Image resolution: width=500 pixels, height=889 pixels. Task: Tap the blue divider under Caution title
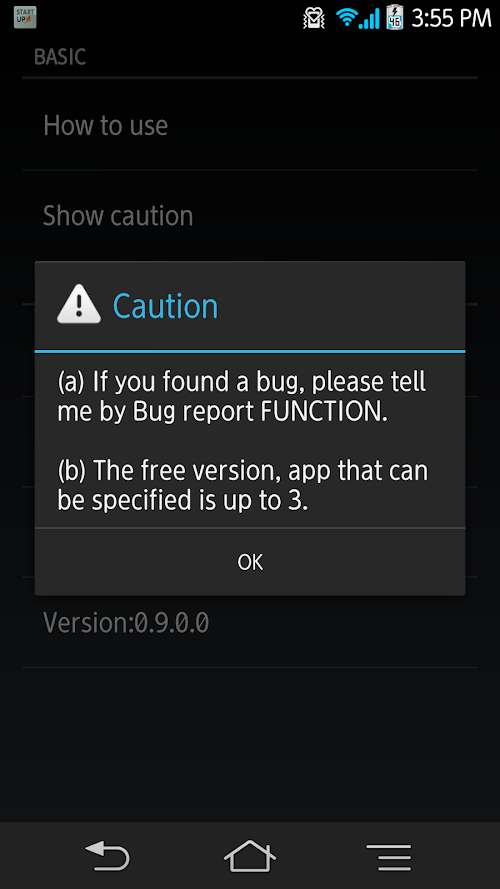coord(250,352)
